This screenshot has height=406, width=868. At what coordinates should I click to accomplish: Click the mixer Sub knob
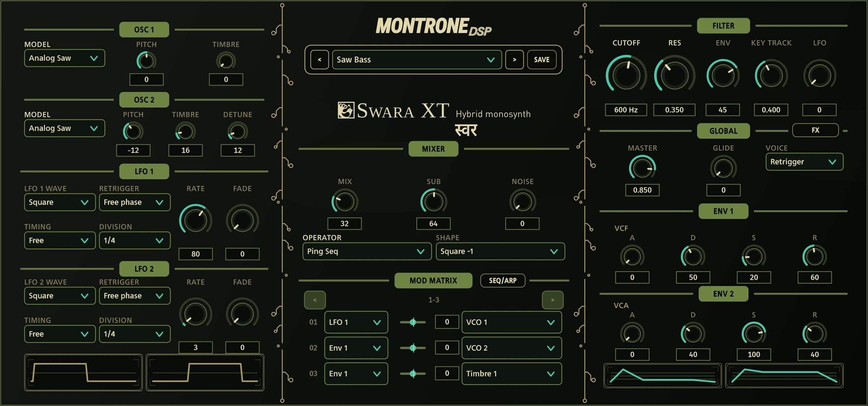tap(433, 201)
